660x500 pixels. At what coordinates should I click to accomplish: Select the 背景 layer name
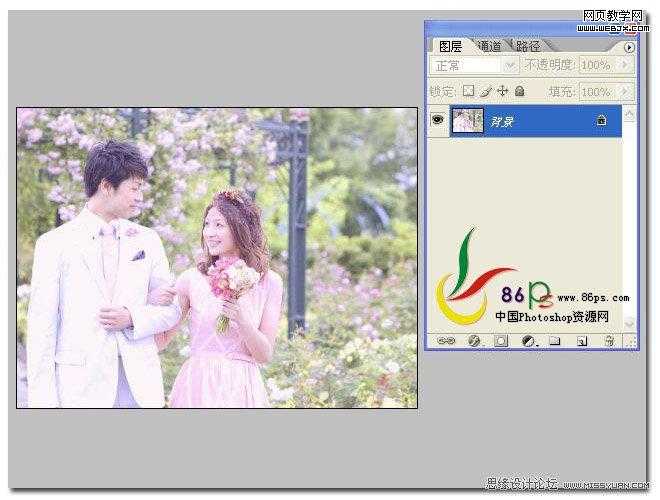point(501,122)
